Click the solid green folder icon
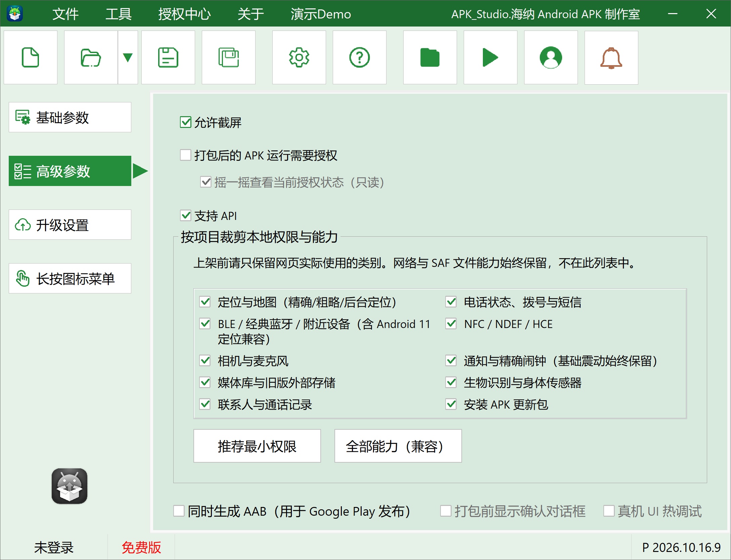This screenshot has height=560, width=731. point(430,57)
